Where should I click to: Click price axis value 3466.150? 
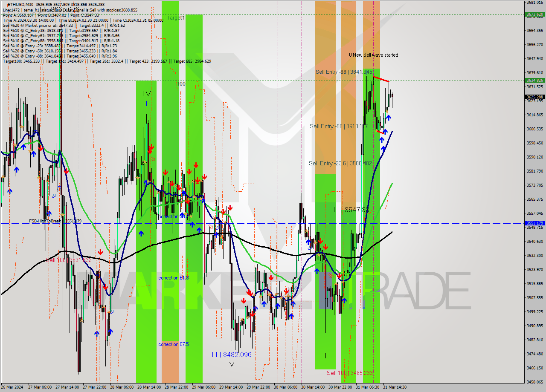(535, 368)
